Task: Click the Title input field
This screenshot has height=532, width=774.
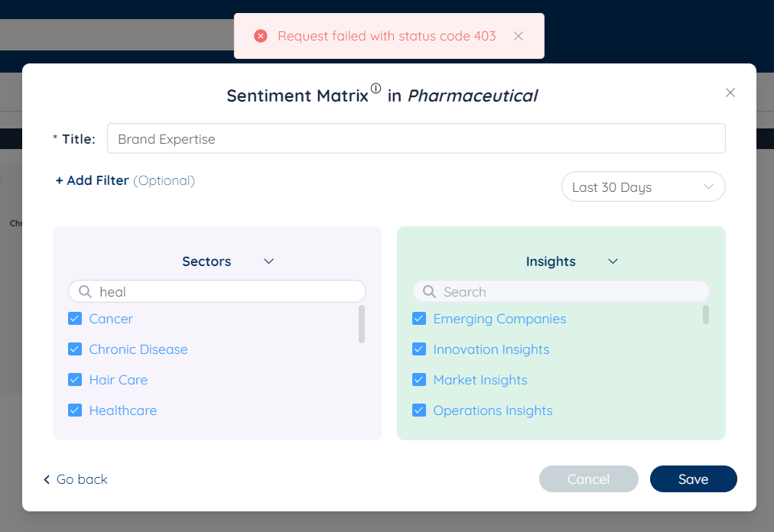Action: pyautogui.click(x=416, y=139)
